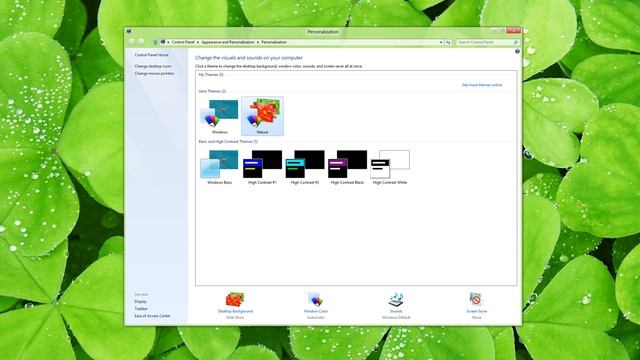Apply High Contrast White theme

390,167
